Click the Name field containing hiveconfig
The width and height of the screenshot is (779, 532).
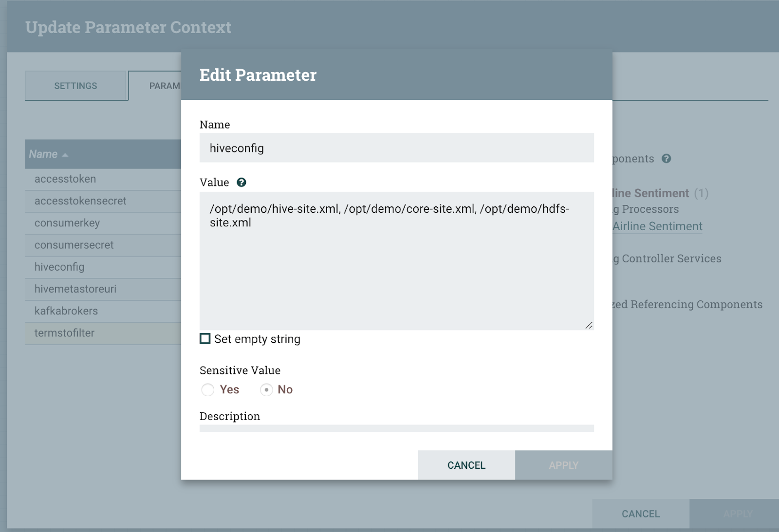pos(396,148)
